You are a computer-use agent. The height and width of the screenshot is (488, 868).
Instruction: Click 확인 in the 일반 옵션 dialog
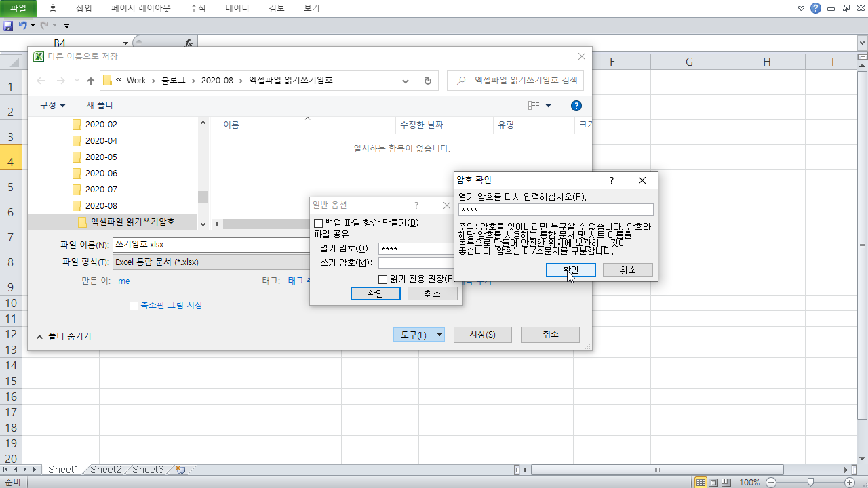click(376, 293)
